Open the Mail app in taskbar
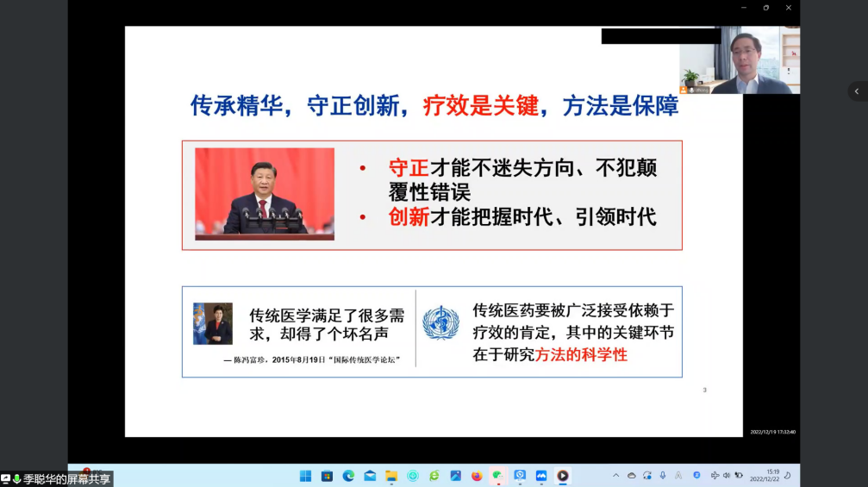Screen dimensions: 868x487 pyautogui.click(x=370, y=476)
